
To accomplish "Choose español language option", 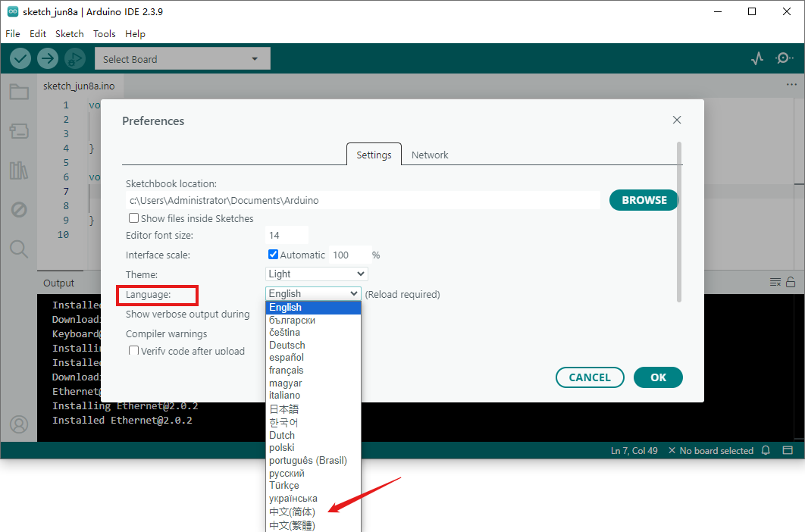I will pos(313,358).
